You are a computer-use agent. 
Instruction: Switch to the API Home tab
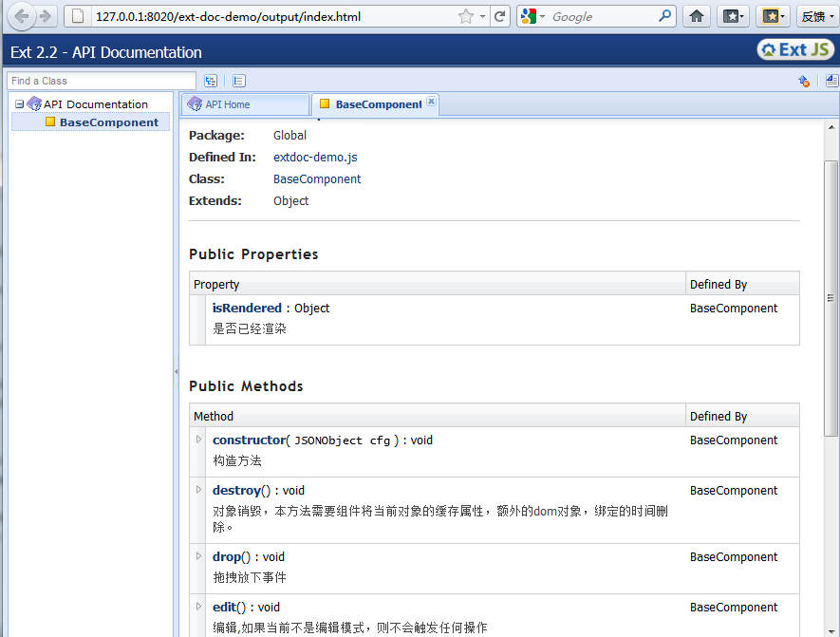click(x=246, y=104)
